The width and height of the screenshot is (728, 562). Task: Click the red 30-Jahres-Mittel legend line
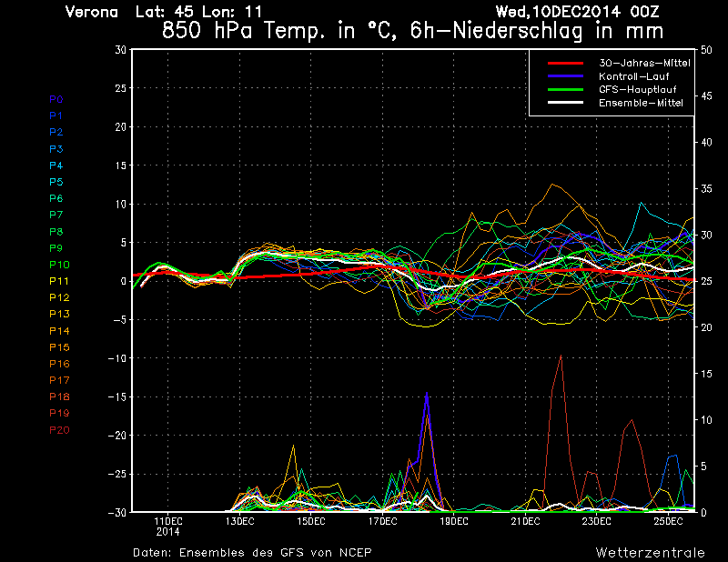565,63
